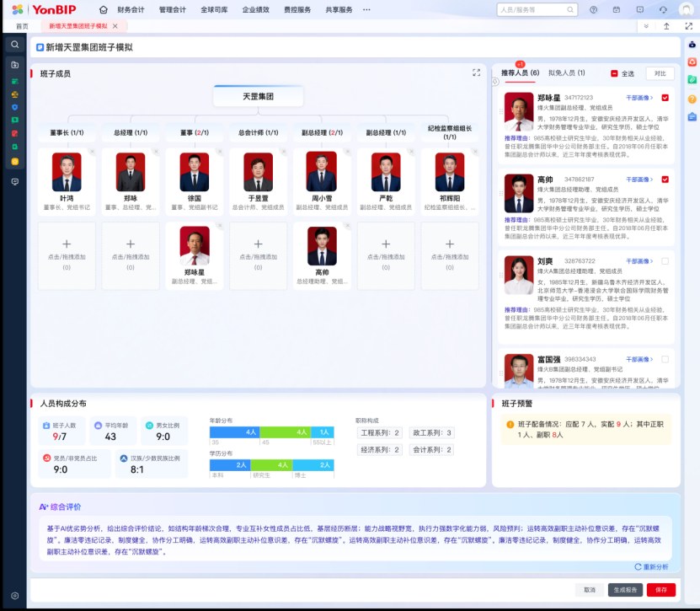
Task: Click the 对比 button
Action: pyautogui.click(x=660, y=73)
